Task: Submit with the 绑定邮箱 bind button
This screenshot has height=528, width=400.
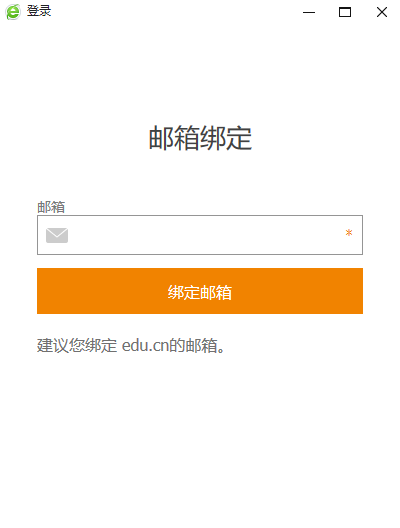Action: pos(200,291)
